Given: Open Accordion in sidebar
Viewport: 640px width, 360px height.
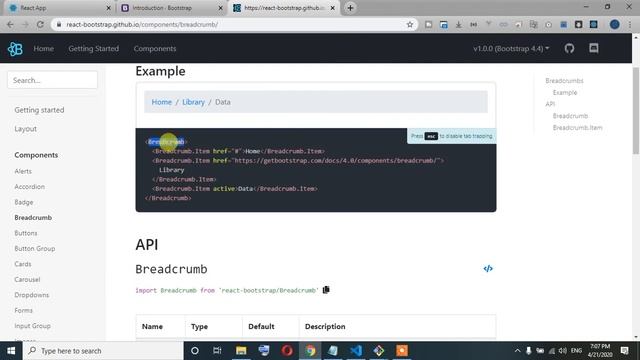Looking at the screenshot, I should tap(29, 187).
